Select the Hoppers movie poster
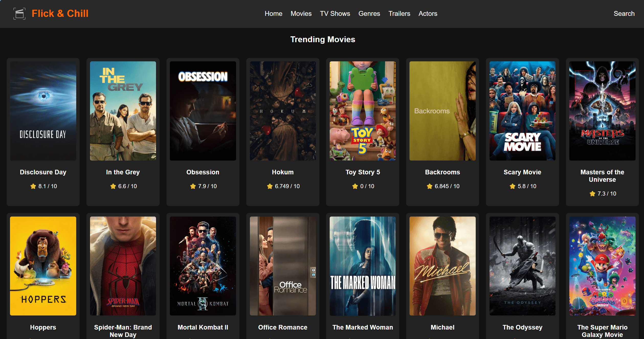The image size is (644, 339). tap(43, 266)
